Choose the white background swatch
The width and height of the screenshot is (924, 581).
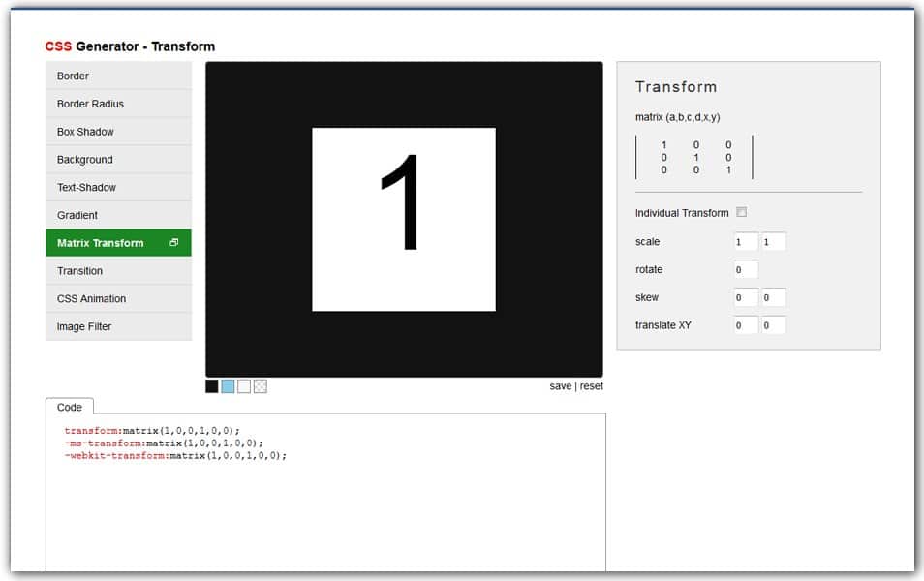244,386
